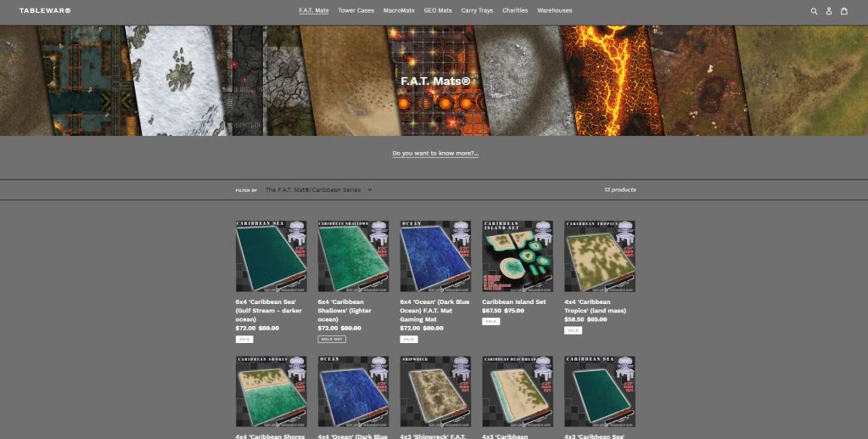Click the Sale badge under 6x4 Caribbean Sea
The height and width of the screenshot is (439, 868).
pos(244,339)
